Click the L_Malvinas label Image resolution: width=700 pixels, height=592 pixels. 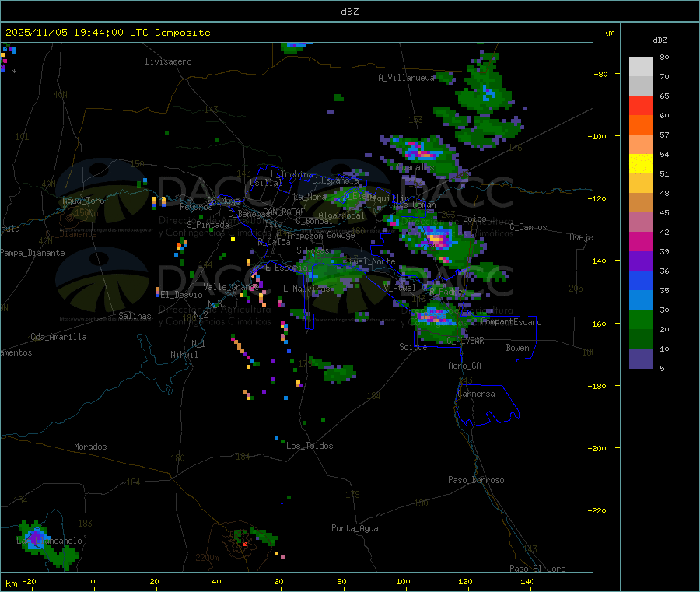tap(306, 289)
